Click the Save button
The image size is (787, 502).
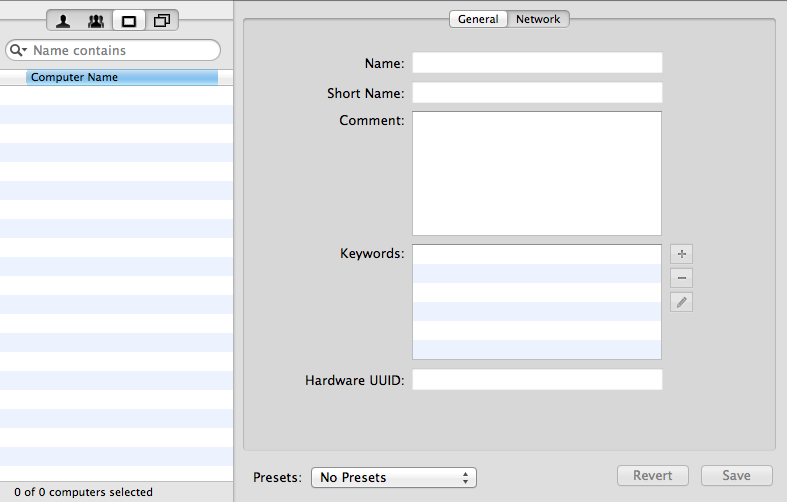coord(736,475)
